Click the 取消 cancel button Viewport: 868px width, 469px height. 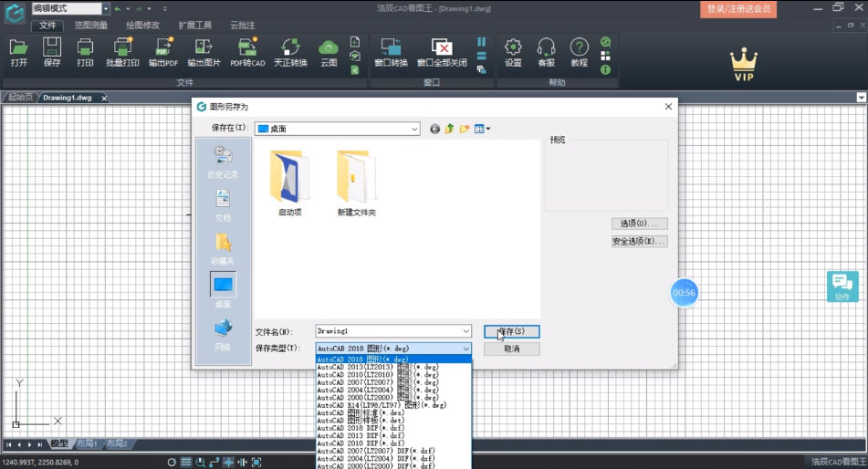[x=511, y=349]
